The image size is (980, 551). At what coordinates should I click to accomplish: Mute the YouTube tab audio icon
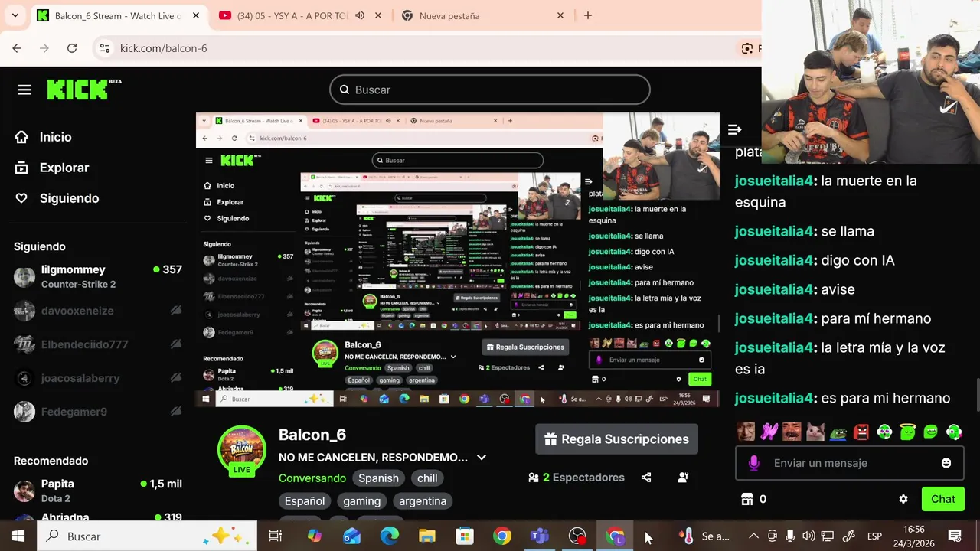tap(360, 15)
